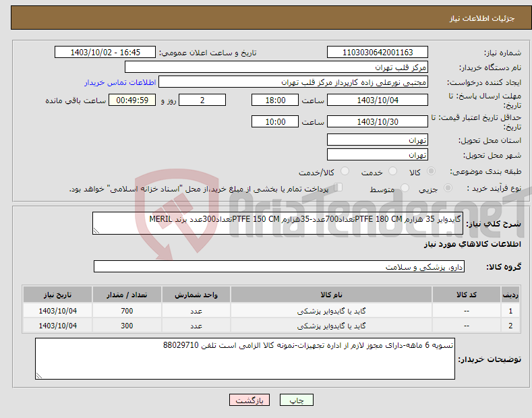Image resolution: width=532 pixels, height=418 pixels.
Task: Click the request creator field مجتبی نورعلی زاده
Action: coord(293,82)
